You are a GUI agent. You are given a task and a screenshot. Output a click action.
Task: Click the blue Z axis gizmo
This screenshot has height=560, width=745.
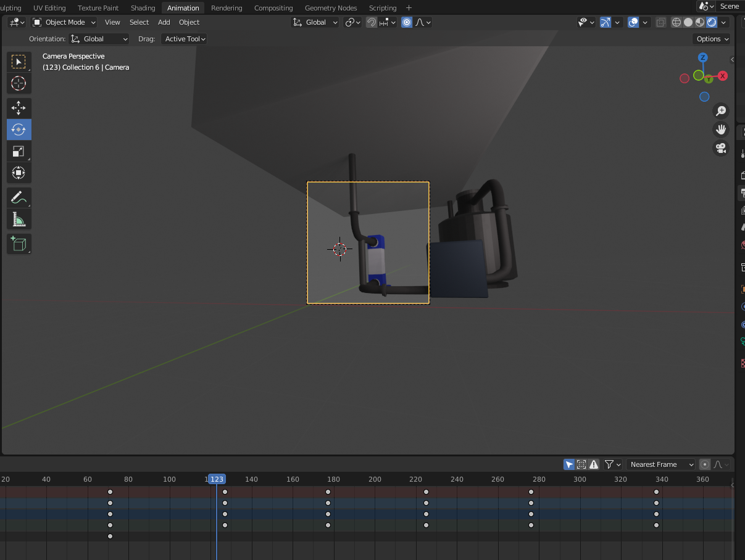(702, 57)
